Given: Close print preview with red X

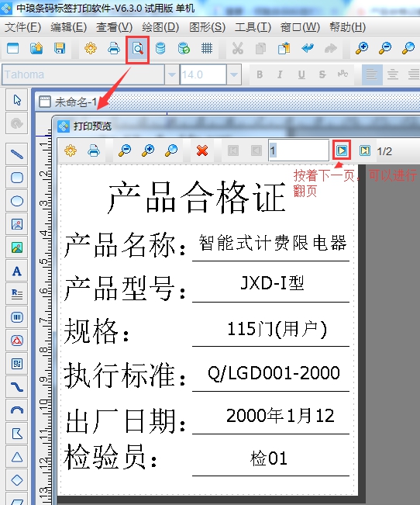Looking at the screenshot, I should coord(201,150).
